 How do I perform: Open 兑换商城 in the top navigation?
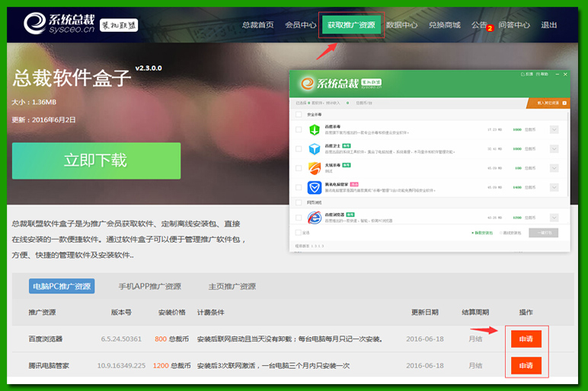[444, 24]
